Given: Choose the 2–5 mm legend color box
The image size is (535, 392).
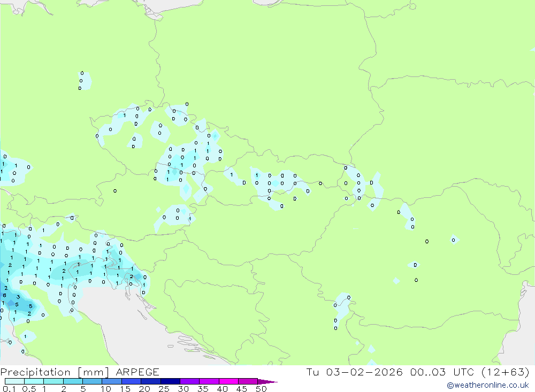Looking at the screenshot, I should coord(73,381).
